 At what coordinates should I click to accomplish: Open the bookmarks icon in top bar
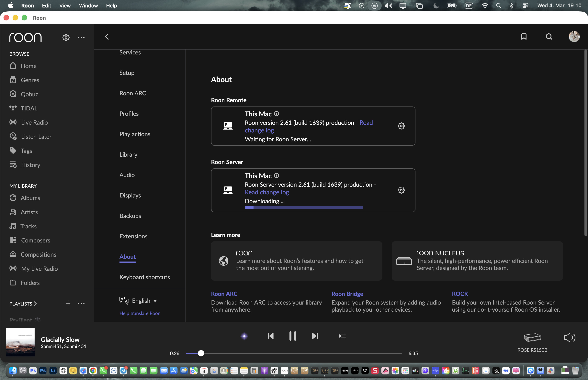524,37
